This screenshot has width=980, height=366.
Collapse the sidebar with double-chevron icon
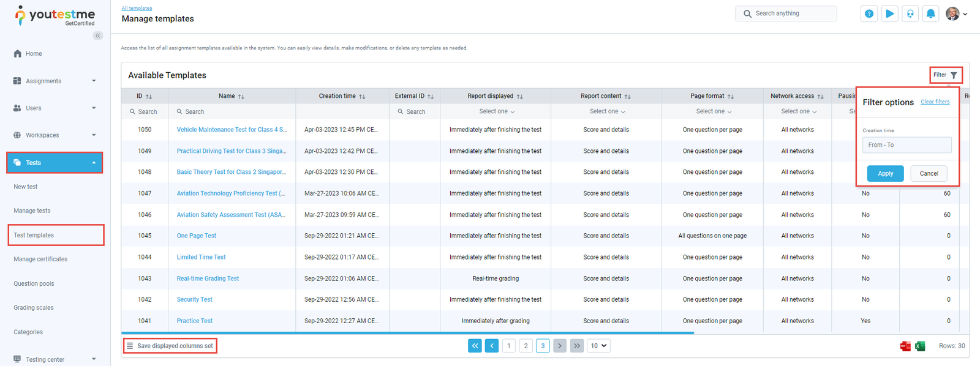coord(98,35)
